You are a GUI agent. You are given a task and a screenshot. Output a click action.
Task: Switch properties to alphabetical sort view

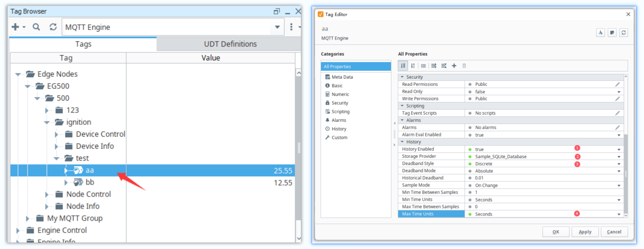pyautogui.click(x=413, y=66)
